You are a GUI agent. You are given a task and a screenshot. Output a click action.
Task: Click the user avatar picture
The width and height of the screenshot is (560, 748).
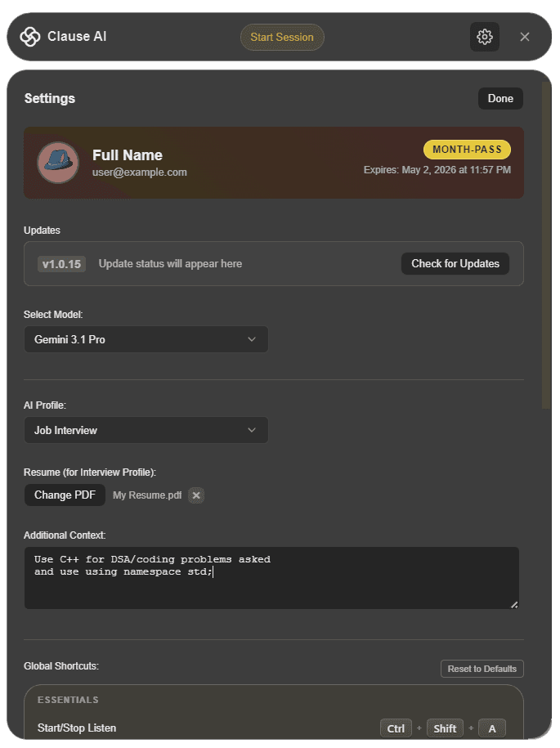tap(57, 163)
